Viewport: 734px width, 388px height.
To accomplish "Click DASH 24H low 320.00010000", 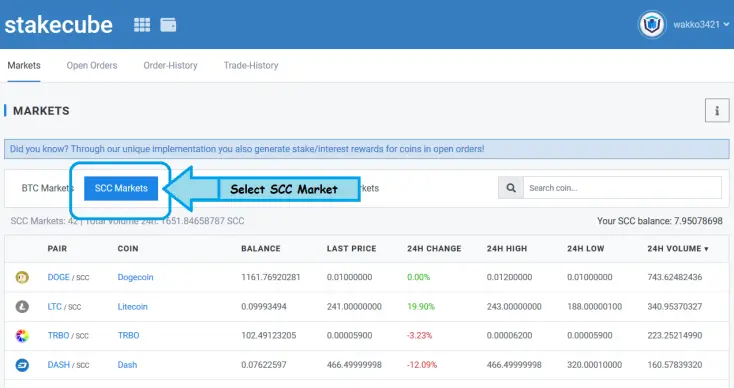I will 595,365.
